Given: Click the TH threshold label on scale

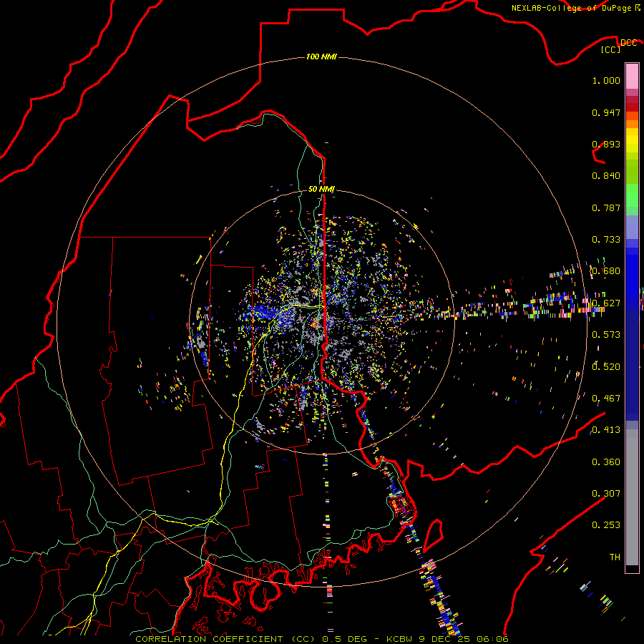Looking at the screenshot, I should coord(615,557).
